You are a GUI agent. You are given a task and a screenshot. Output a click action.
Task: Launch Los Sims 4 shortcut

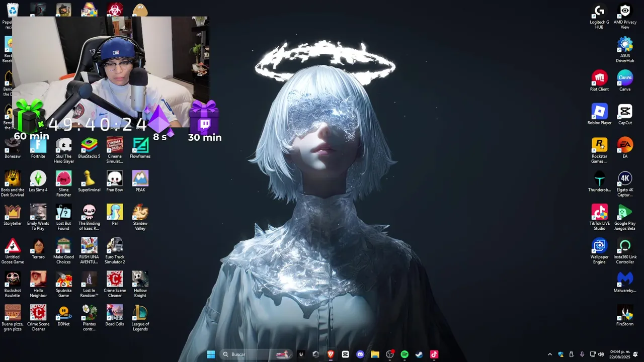click(38, 182)
